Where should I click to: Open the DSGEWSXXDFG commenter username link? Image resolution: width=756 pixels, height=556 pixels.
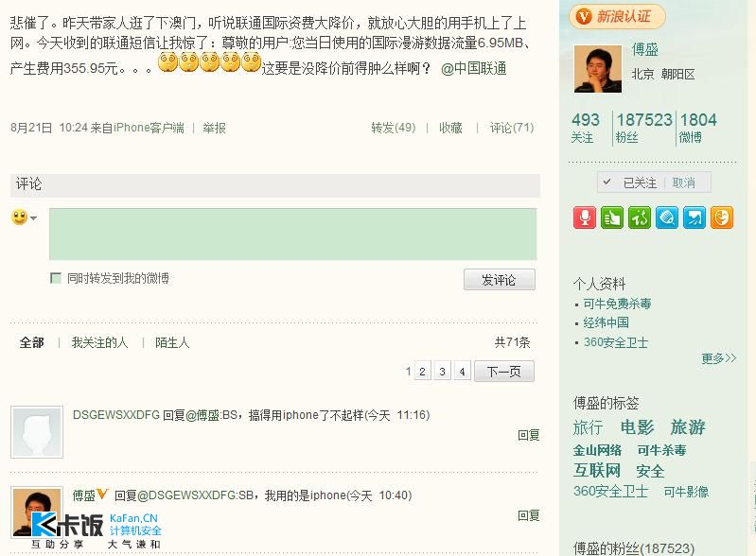point(116,415)
